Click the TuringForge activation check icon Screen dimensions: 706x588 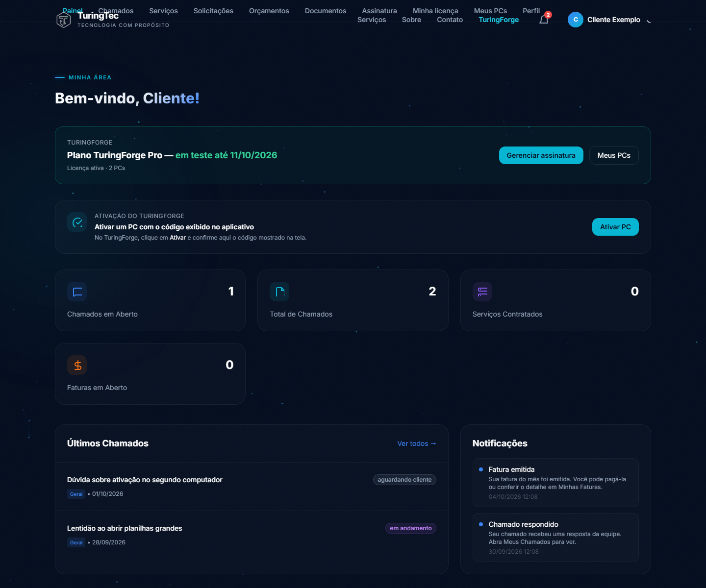(x=77, y=222)
